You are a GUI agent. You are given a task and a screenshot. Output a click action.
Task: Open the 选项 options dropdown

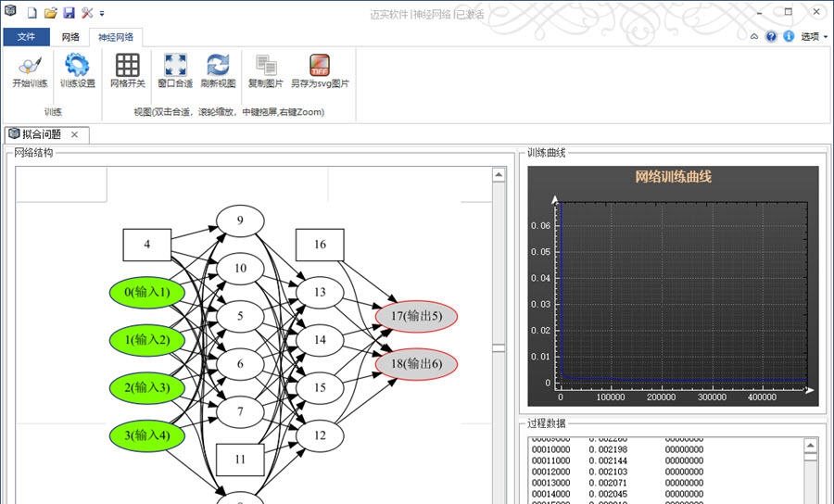pyautogui.click(x=814, y=37)
